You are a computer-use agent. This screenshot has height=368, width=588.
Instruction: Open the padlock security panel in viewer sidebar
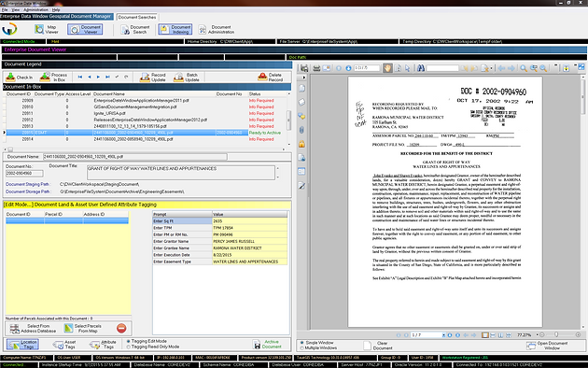point(301,144)
